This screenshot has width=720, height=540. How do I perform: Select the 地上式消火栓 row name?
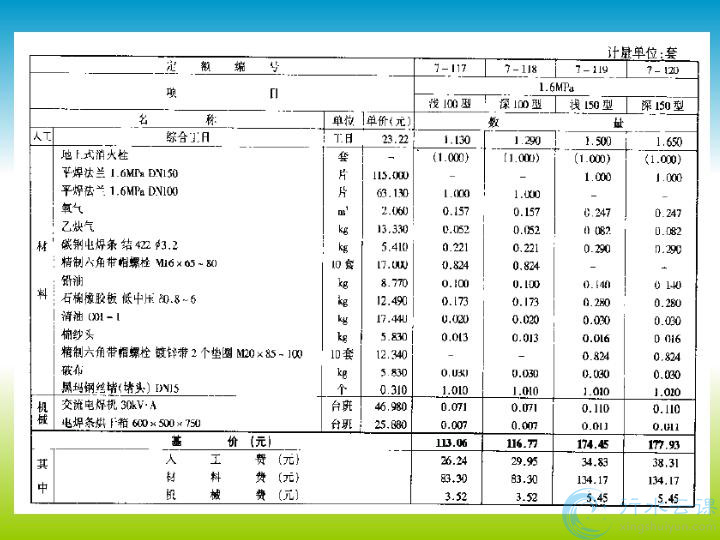click(x=95, y=157)
